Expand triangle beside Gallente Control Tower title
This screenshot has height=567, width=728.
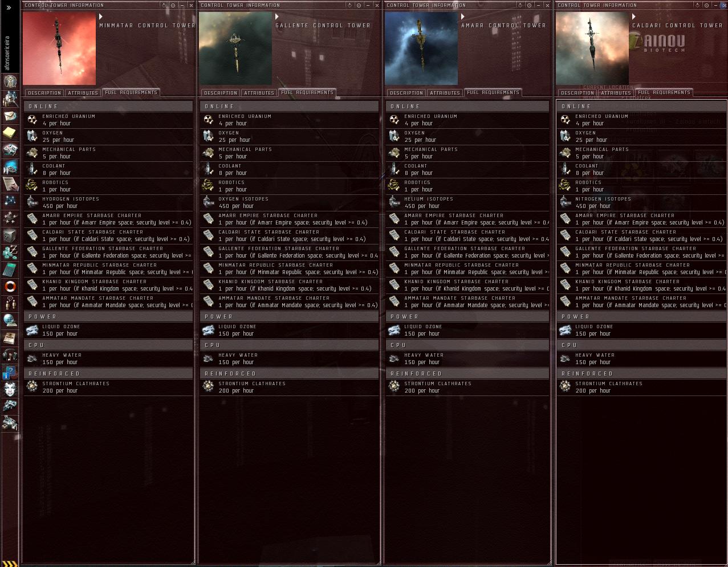tap(277, 17)
